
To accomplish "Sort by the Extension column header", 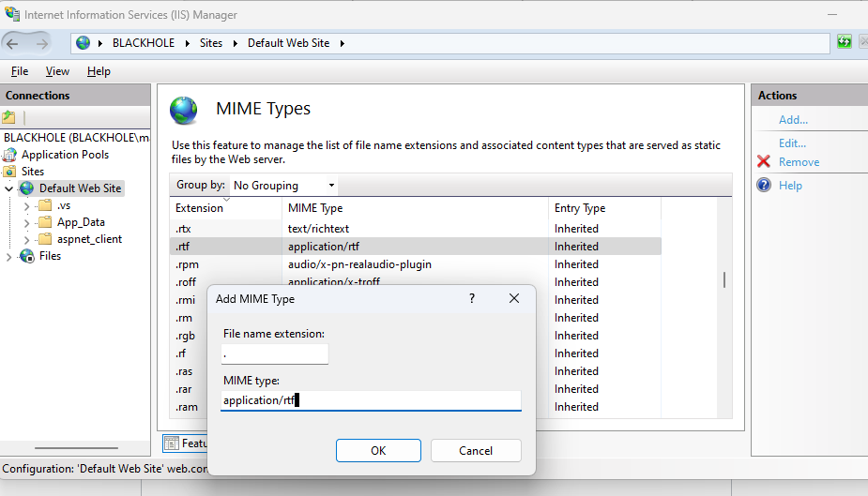I will pos(226,208).
